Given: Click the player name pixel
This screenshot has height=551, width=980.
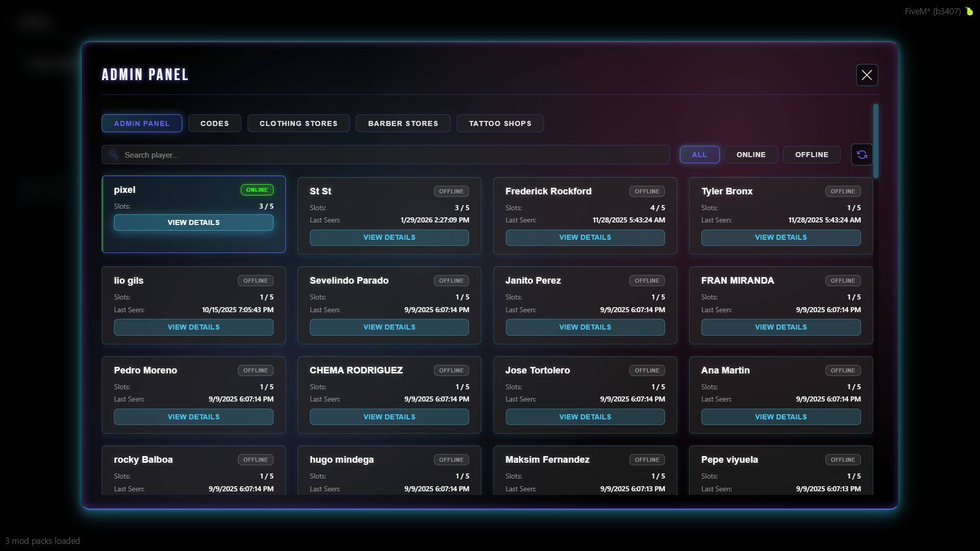Looking at the screenshot, I should tap(125, 190).
